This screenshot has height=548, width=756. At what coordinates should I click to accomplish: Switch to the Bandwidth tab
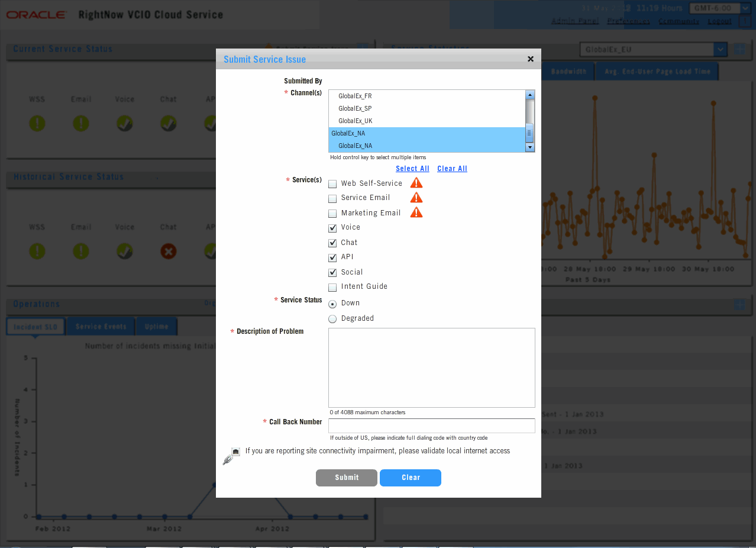(568, 72)
